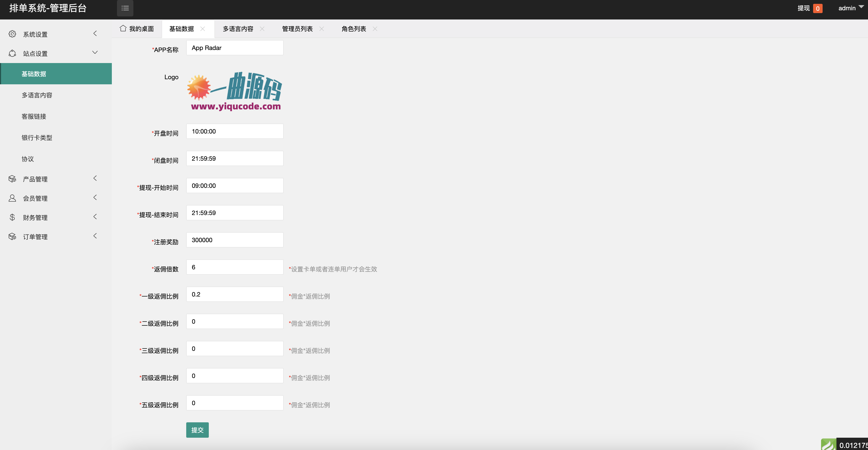The height and width of the screenshot is (450, 868).
Task: Focus the 五级返佣比例 input field
Action: [x=235, y=403]
